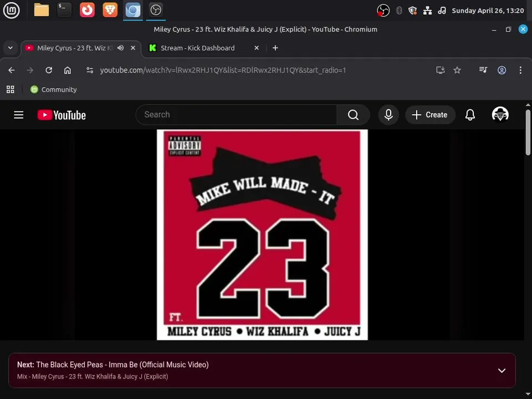The width and height of the screenshot is (532, 399).
Task: Search with your voice microphone button
Action: tap(388, 115)
